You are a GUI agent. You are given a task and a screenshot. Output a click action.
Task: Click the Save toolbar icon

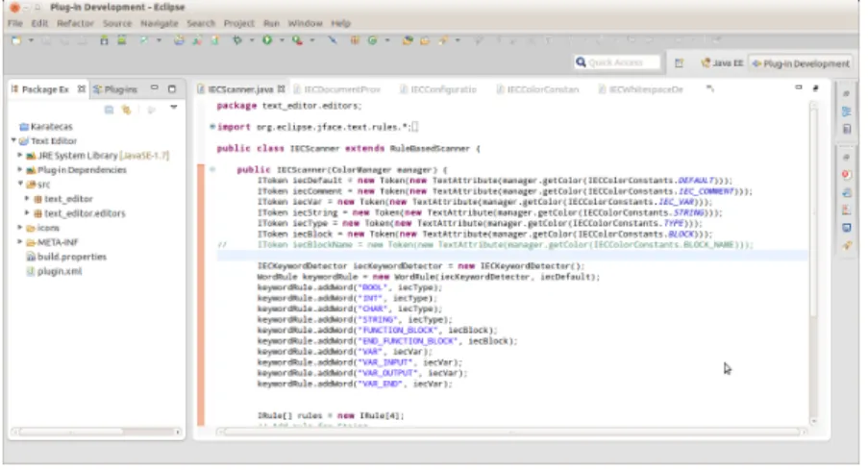(x=46, y=40)
